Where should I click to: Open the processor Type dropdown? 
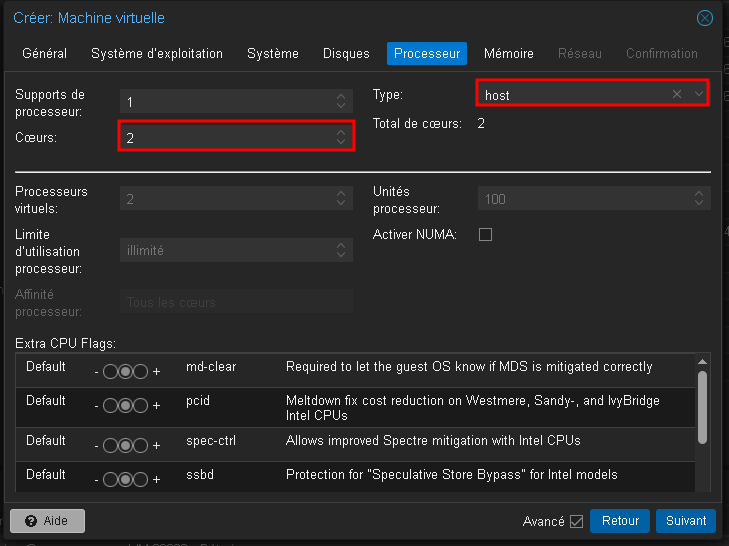[x=698, y=94]
